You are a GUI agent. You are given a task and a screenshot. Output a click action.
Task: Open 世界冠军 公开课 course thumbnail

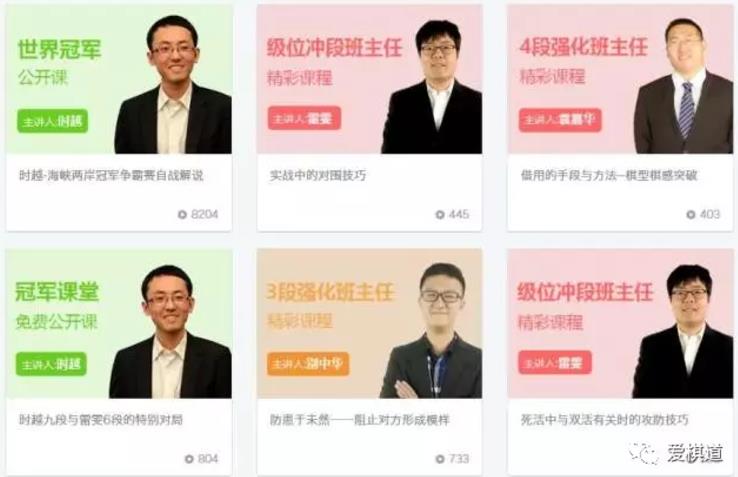tap(119, 79)
